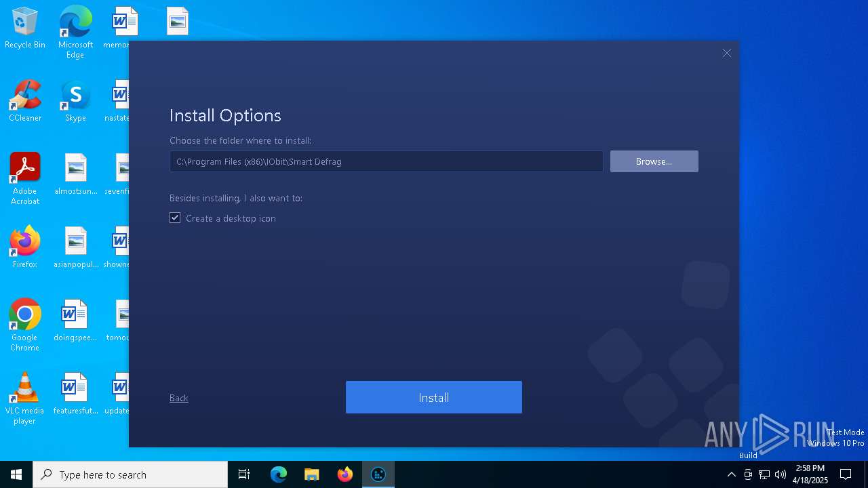Click the Install button
Image resolution: width=868 pixels, height=488 pixels.
434,397
